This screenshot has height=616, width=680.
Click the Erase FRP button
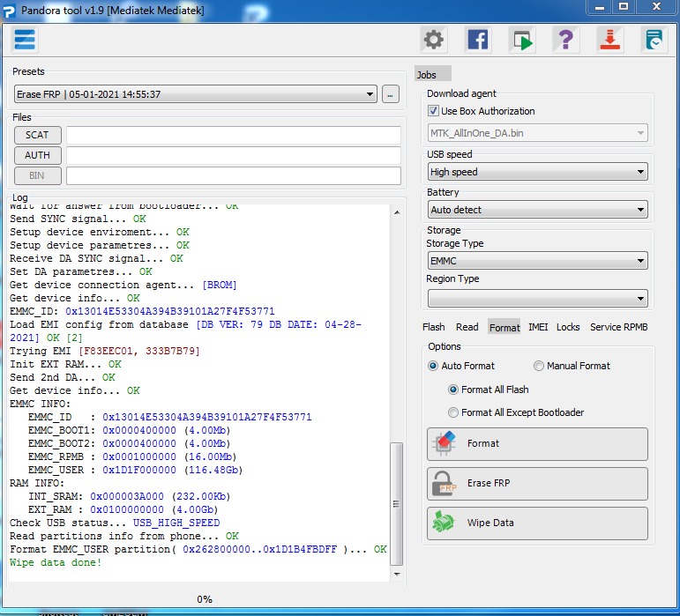point(537,484)
